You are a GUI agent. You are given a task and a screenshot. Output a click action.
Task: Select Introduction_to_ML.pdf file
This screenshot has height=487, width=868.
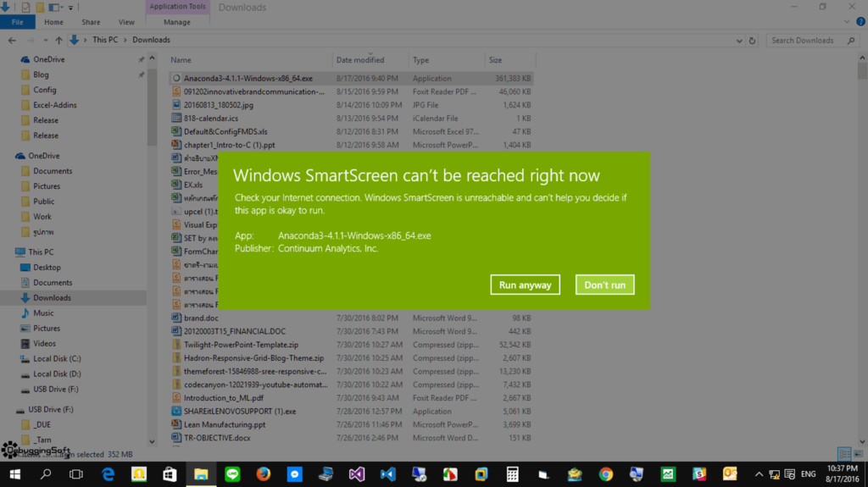click(223, 398)
